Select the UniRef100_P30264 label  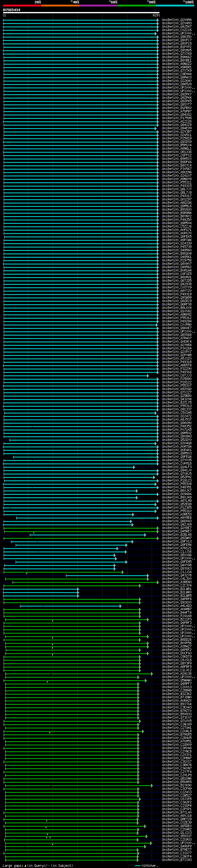(x=177, y=348)
